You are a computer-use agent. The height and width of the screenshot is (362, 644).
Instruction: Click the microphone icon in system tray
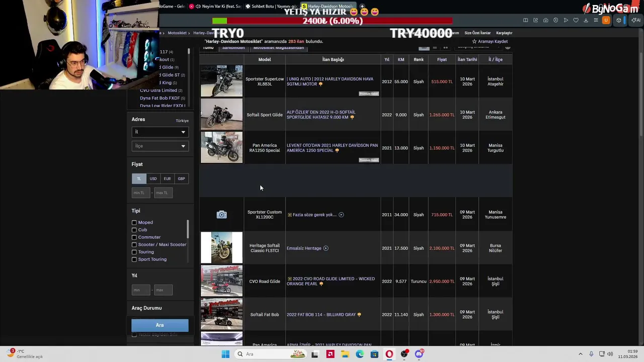click(x=591, y=354)
